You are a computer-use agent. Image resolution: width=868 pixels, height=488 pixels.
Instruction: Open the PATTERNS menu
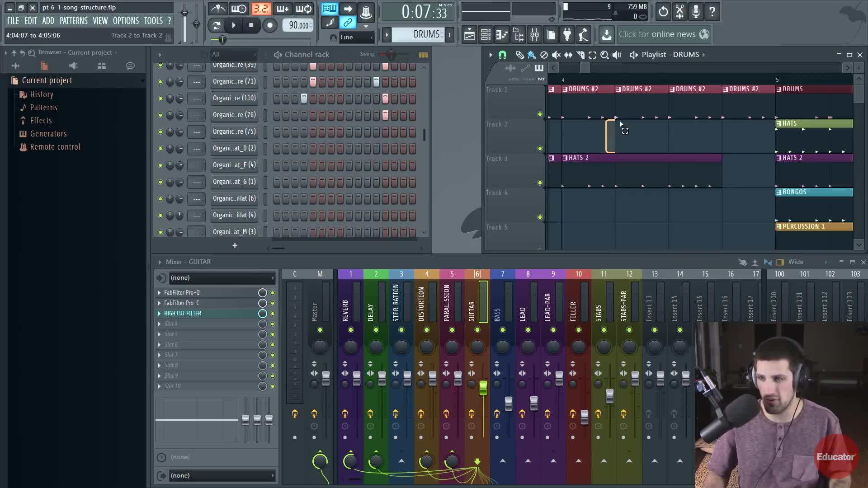[73, 21]
